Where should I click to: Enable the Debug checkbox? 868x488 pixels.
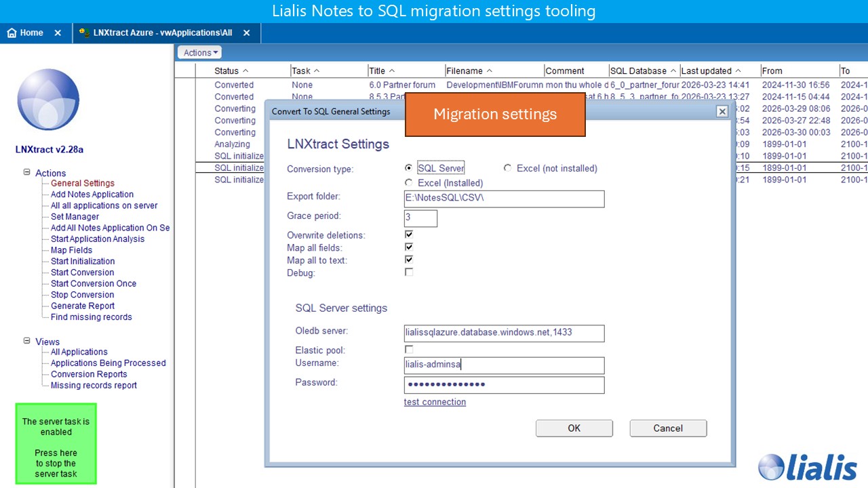[x=409, y=272]
